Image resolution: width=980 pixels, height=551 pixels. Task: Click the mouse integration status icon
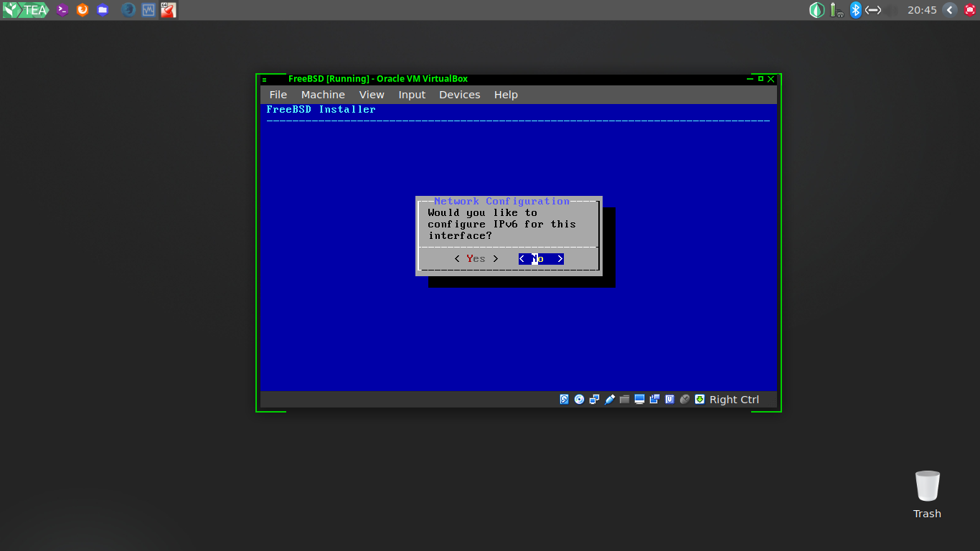(x=684, y=400)
